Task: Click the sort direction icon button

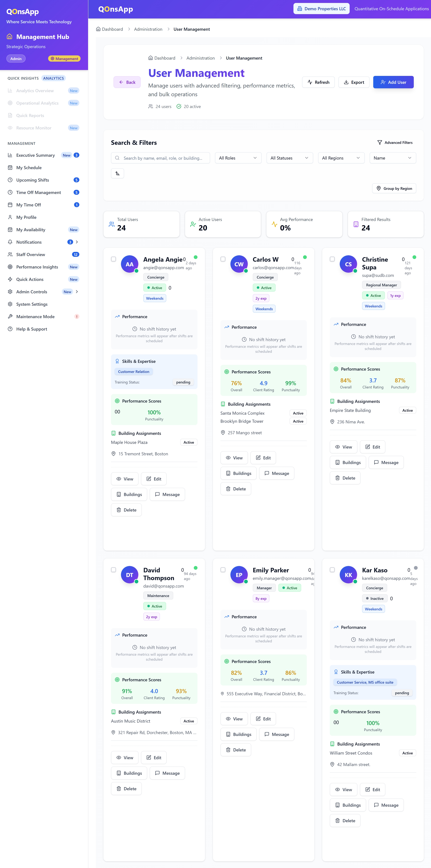Action: coord(117,174)
